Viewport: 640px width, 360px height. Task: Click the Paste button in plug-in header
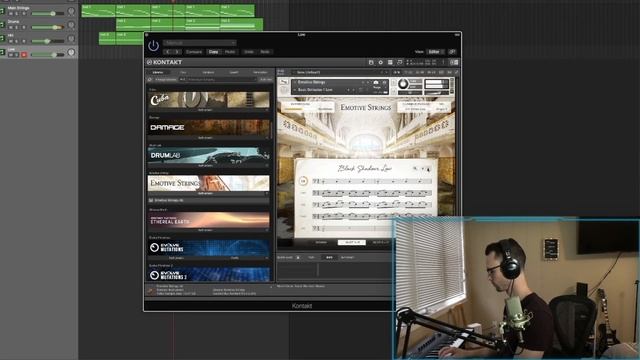[x=230, y=52]
